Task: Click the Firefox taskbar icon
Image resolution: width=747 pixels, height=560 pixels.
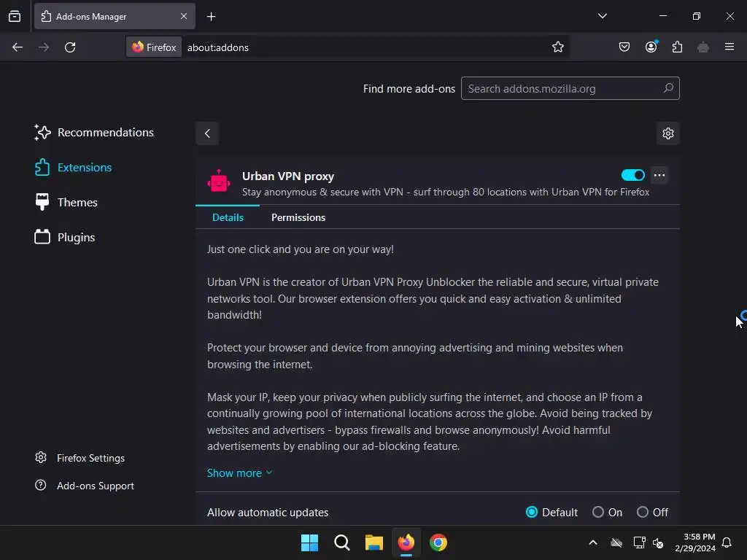Action: coord(406,542)
